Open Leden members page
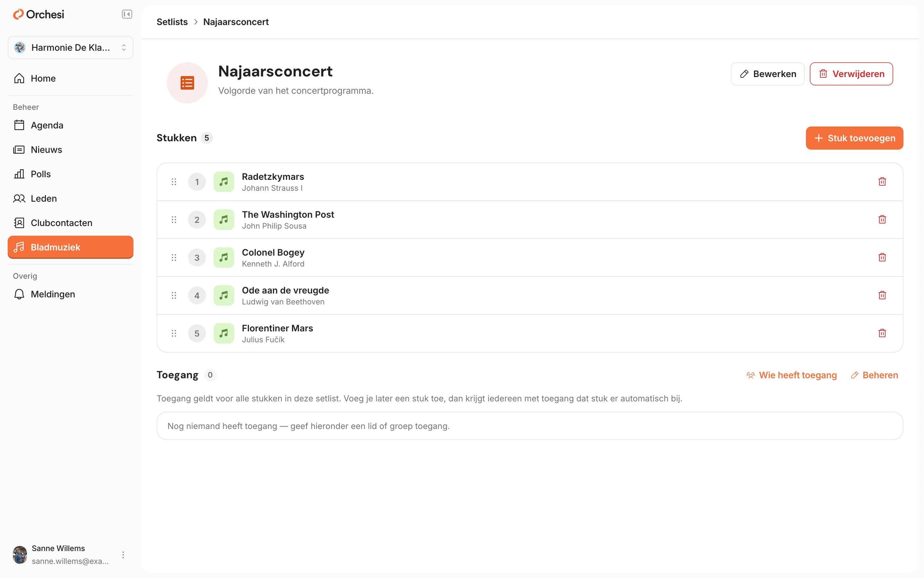 coord(71,198)
